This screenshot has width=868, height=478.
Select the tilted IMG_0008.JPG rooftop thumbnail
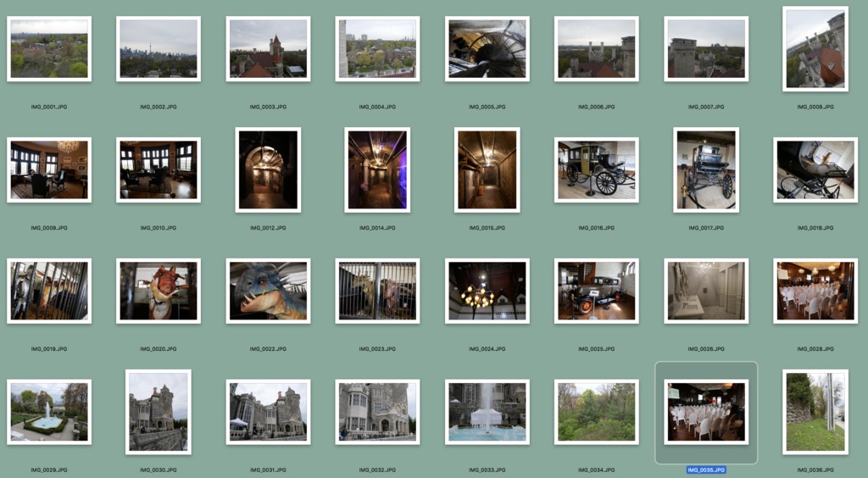(815, 48)
